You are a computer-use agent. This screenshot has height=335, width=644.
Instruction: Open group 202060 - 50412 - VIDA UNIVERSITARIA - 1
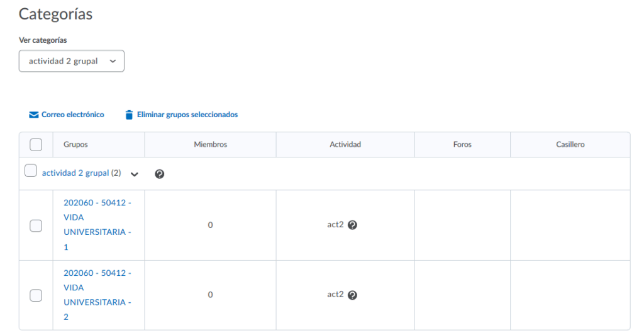97,225
